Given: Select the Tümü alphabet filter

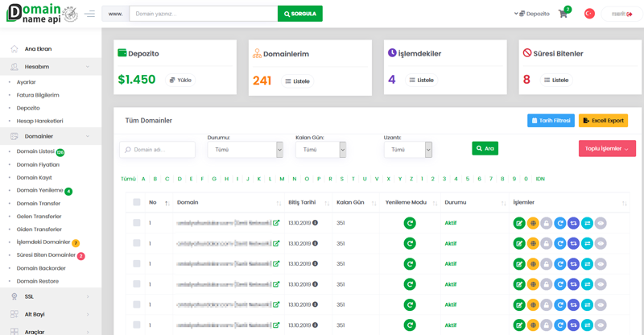Looking at the screenshot, I should pos(128,179).
